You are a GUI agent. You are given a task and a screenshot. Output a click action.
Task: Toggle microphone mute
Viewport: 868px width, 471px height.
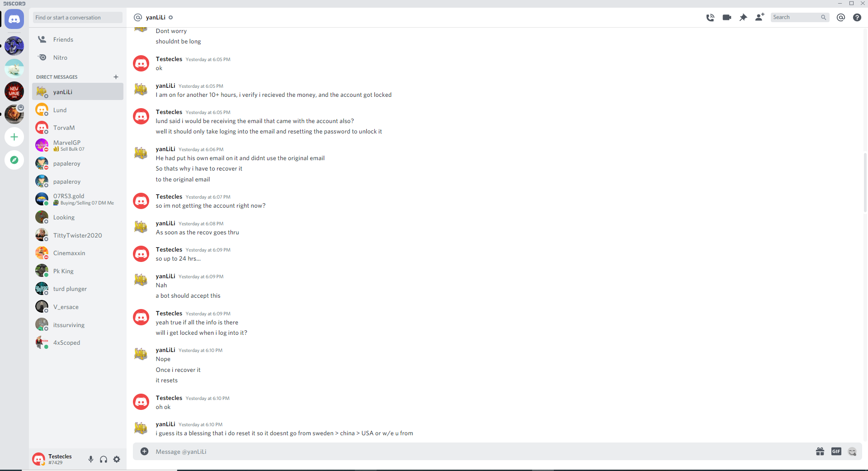[91, 459]
